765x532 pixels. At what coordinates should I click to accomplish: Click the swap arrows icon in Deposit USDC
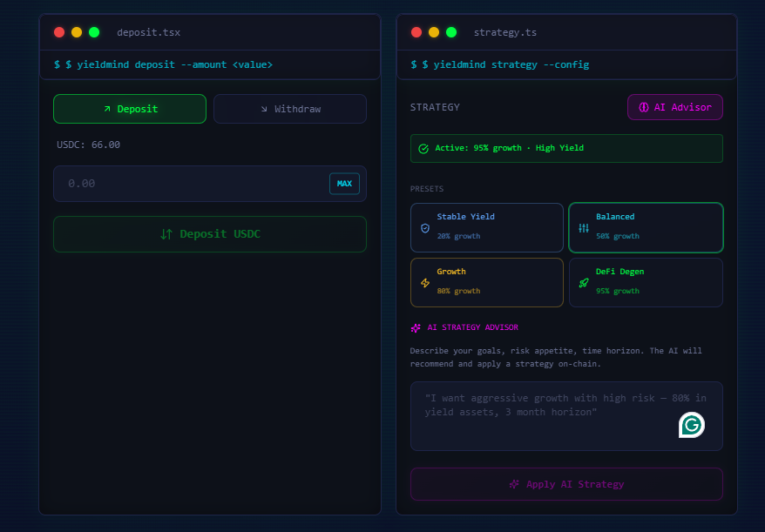tap(166, 234)
